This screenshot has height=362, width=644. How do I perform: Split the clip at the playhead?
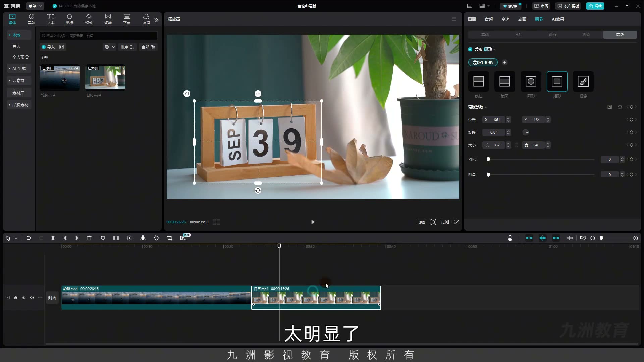click(53, 238)
